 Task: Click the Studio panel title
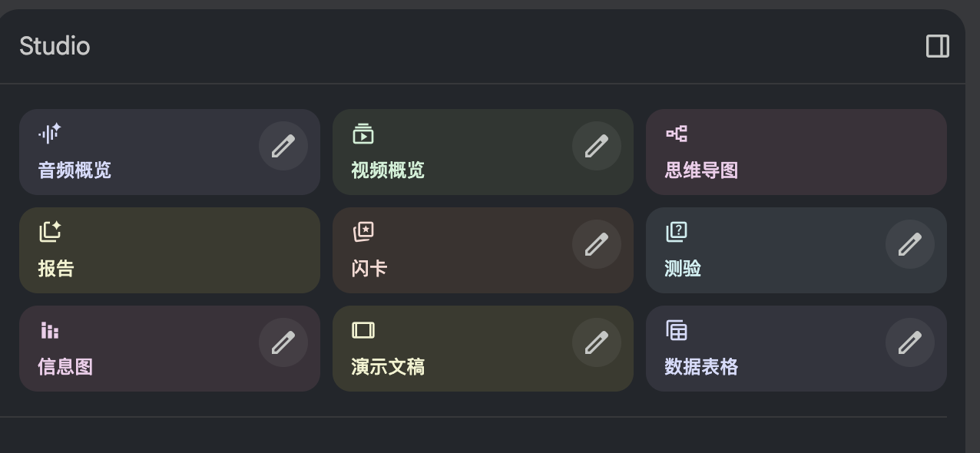[55, 46]
